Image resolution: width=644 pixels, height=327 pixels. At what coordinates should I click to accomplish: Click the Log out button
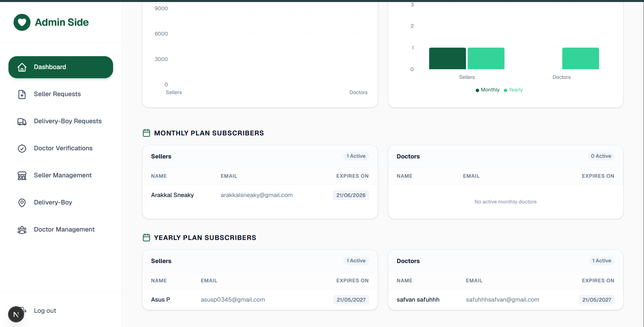coord(45,311)
